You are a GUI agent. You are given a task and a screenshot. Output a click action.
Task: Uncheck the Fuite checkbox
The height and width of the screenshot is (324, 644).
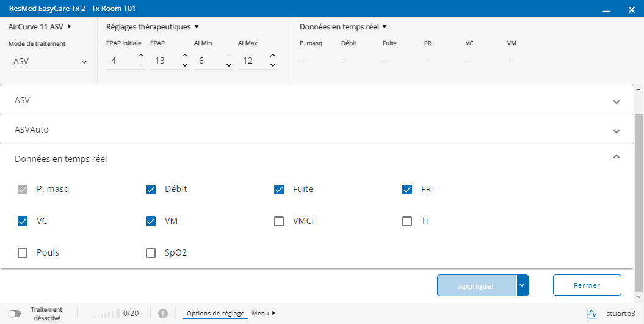pos(279,190)
